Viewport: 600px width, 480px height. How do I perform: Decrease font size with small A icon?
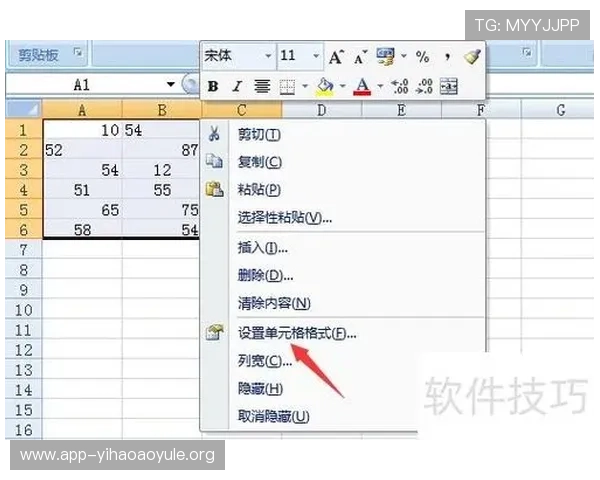tap(360, 58)
